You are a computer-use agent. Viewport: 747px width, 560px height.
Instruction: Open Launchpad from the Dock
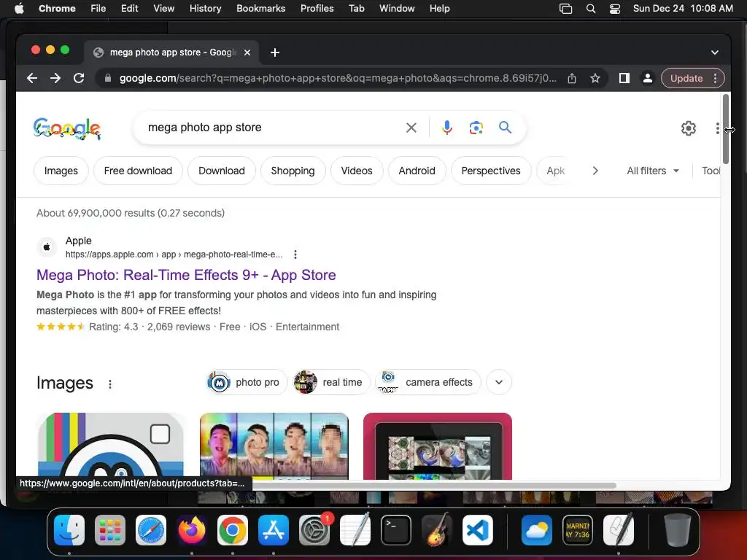click(x=110, y=530)
